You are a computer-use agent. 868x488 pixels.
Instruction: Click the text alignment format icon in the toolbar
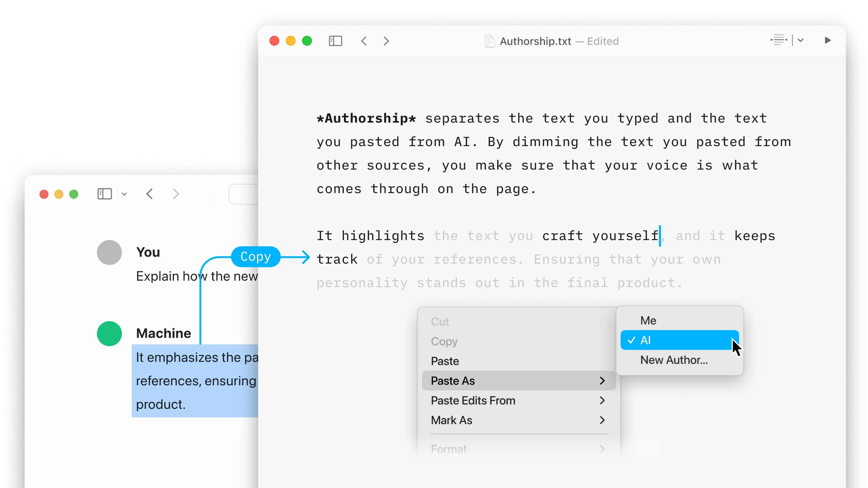(x=779, y=40)
